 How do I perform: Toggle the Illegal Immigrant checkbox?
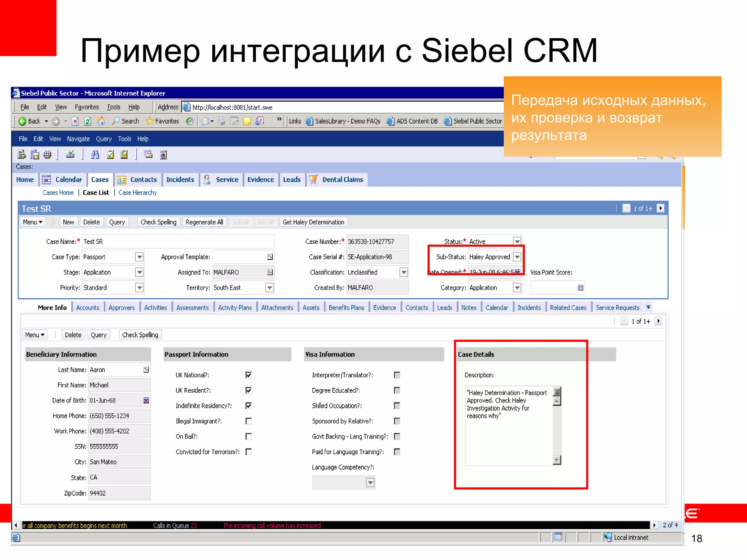coord(248,421)
